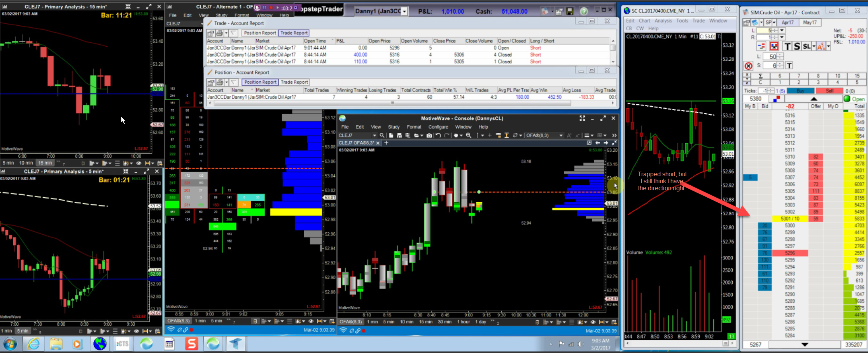This screenshot has height=353, width=868.
Task: Click the red-bordered flatten position icon in DOM
Action: 774,46
